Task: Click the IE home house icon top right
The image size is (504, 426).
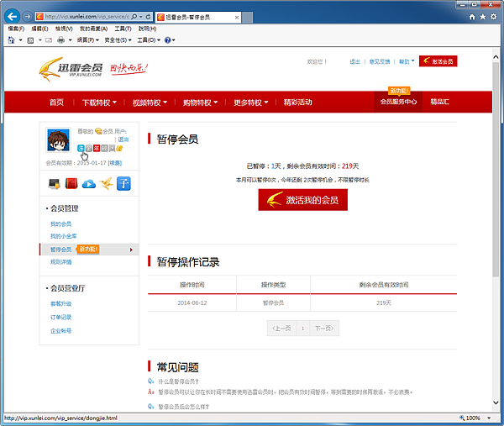Action: 472,17
